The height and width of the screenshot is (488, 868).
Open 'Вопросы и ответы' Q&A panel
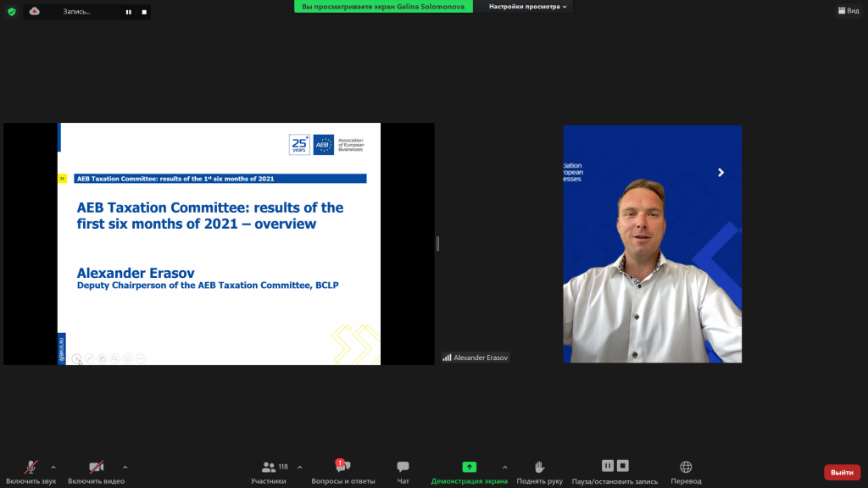(x=343, y=472)
